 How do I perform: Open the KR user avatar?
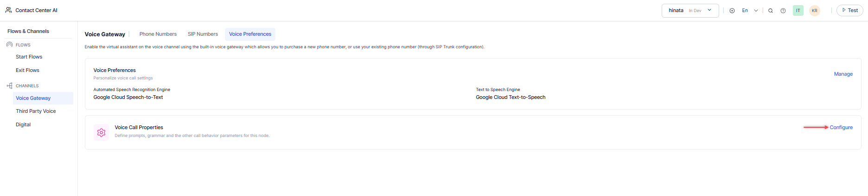pyautogui.click(x=815, y=11)
